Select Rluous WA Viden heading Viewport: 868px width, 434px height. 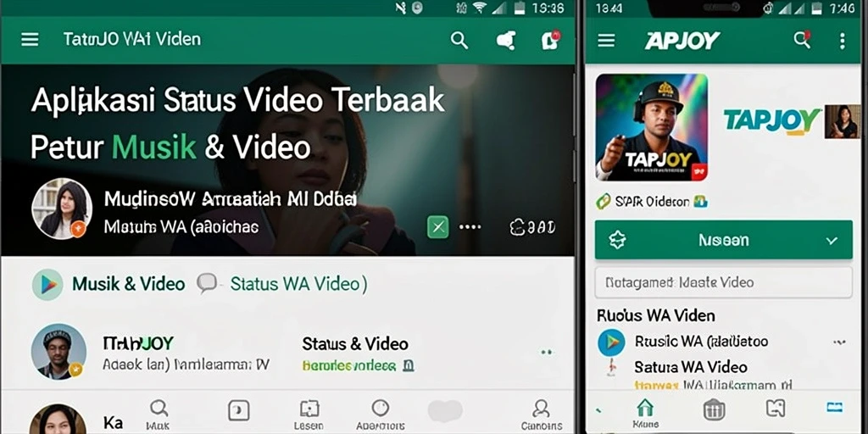(x=655, y=315)
